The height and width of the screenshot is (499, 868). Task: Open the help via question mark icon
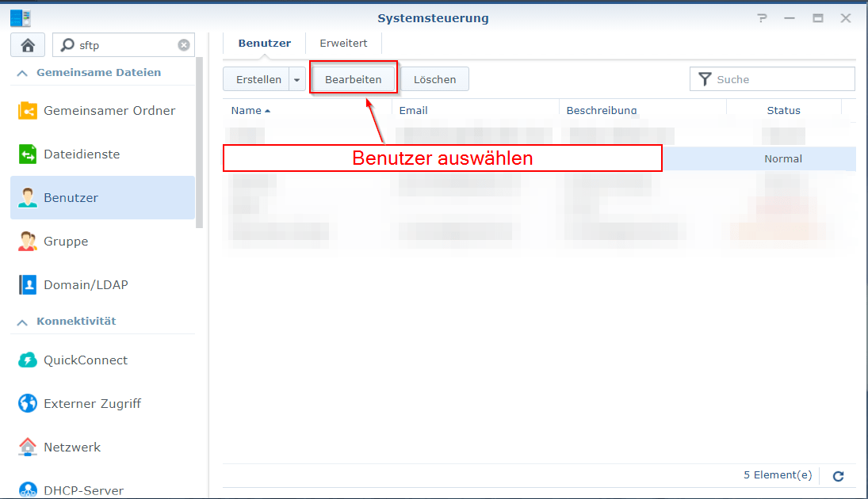(761, 17)
